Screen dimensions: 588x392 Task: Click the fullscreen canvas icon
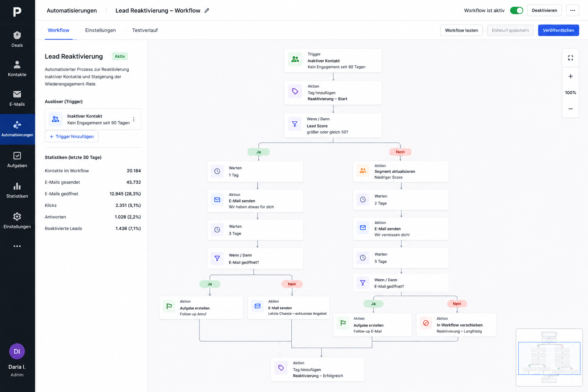(570, 58)
